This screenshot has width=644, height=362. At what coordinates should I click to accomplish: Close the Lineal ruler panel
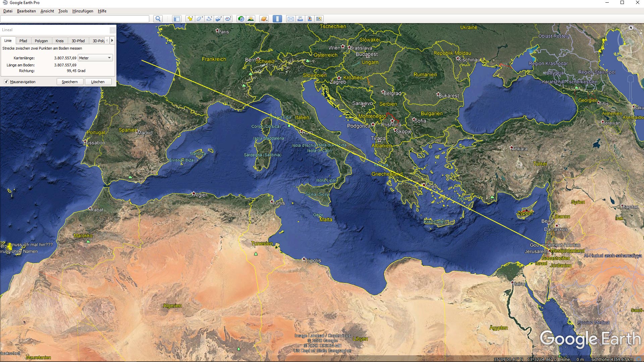pos(113,30)
